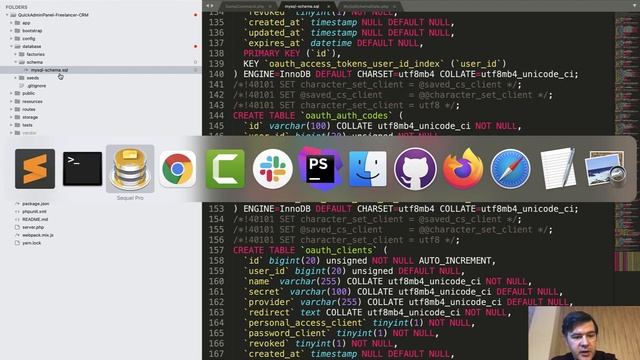Expand the bootstrap folder
This screenshot has height=360, width=640.
(x=11, y=31)
